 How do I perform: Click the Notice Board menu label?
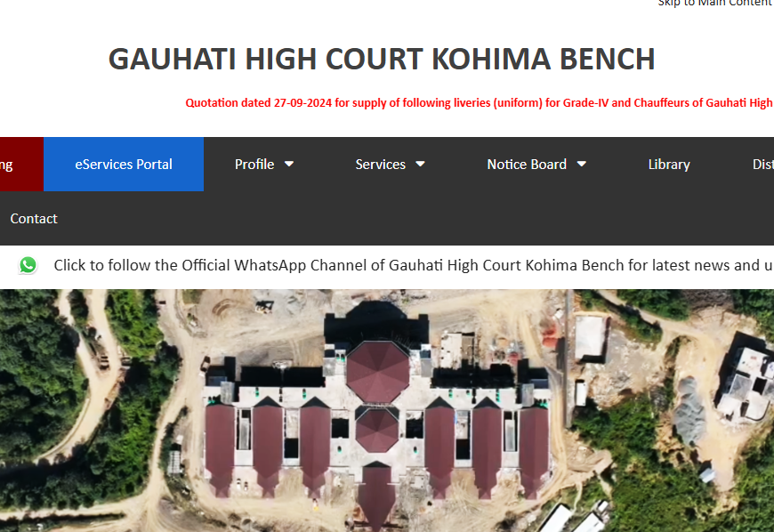pos(527,164)
